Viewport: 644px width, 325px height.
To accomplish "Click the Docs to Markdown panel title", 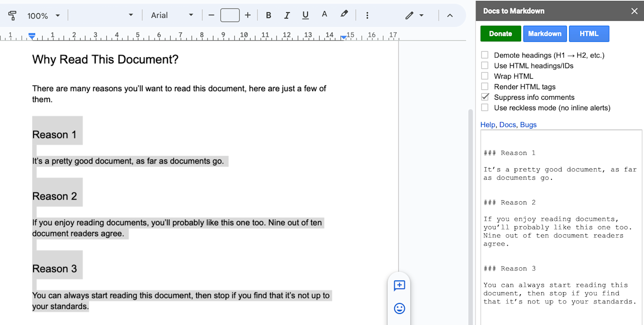I will click(x=514, y=11).
